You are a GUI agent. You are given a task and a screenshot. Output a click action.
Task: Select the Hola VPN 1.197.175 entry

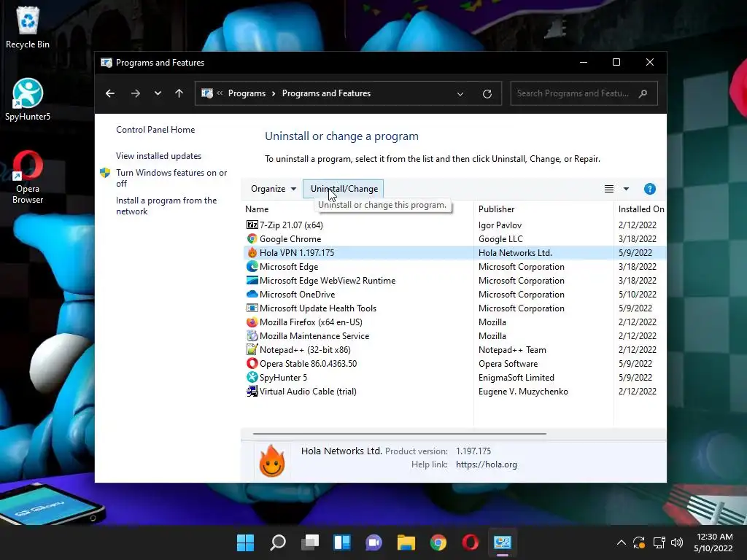pyautogui.click(x=454, y=253)
